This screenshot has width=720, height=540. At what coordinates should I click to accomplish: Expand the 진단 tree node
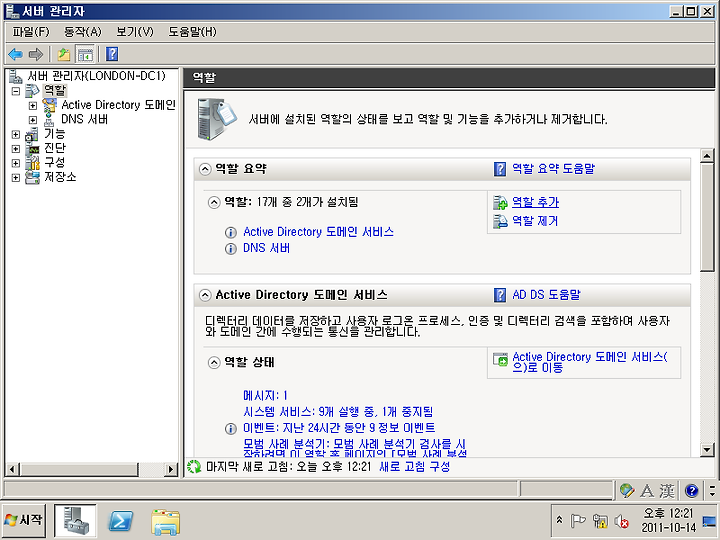16,149
